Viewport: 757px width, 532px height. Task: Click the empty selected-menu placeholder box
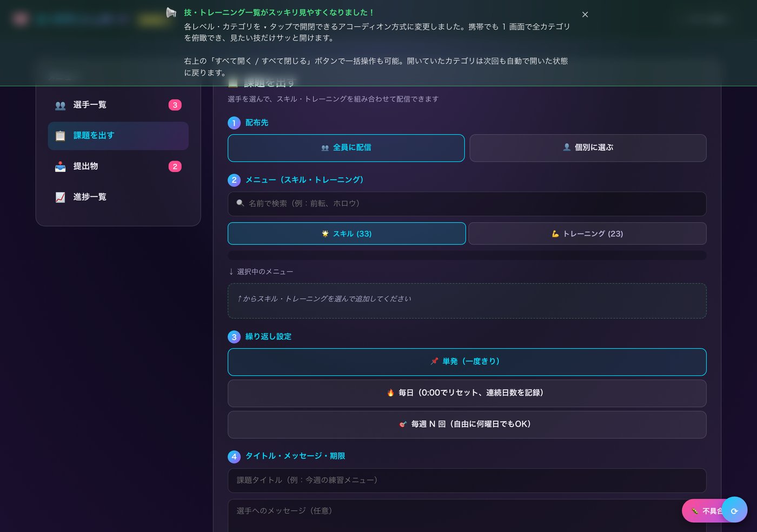[467, 301]
